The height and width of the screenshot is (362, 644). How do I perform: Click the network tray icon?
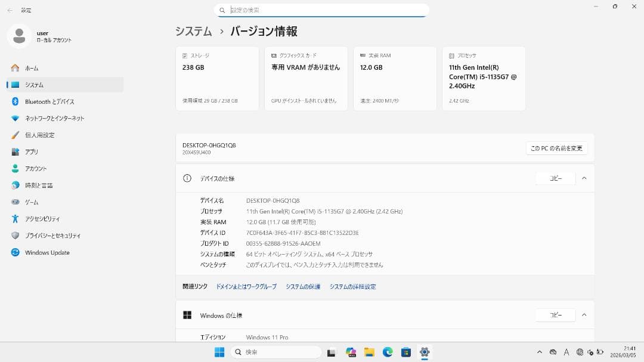tap(580, 352)
